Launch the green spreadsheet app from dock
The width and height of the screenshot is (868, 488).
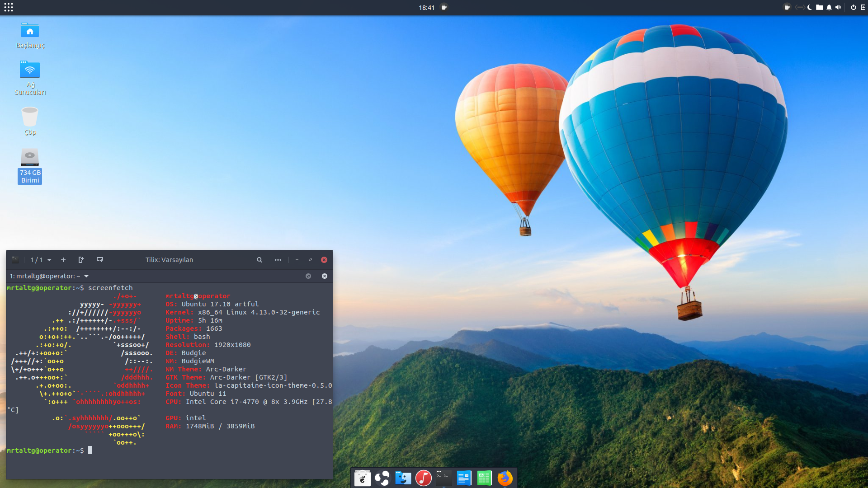484,478
